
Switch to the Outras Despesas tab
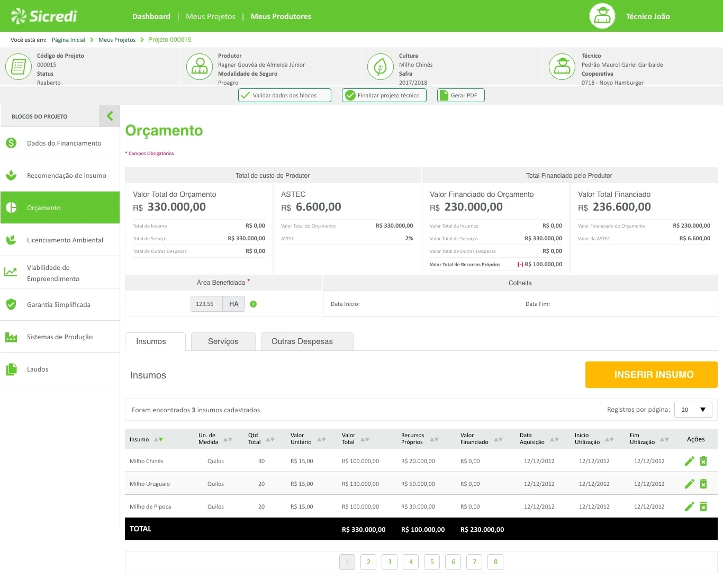(x=307, y=341)
